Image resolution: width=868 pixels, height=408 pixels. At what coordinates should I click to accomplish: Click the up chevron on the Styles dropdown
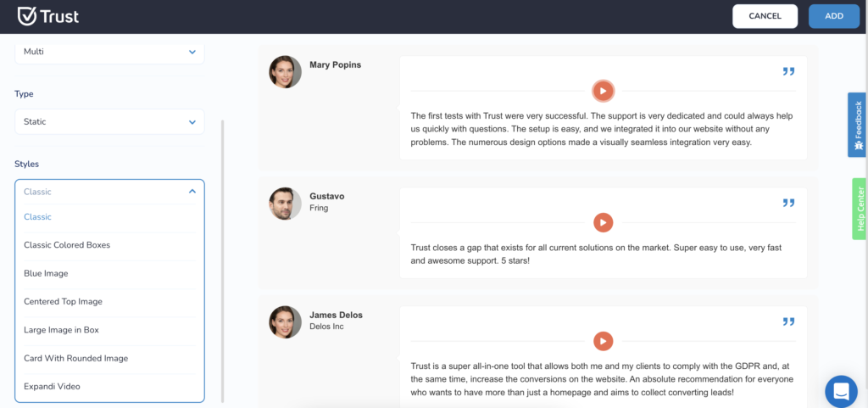click(192, 191)
